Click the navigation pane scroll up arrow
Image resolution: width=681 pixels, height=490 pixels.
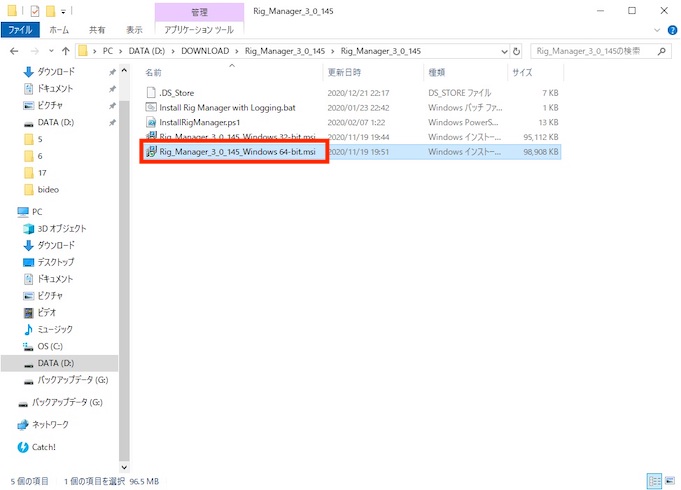coord(124,70)
